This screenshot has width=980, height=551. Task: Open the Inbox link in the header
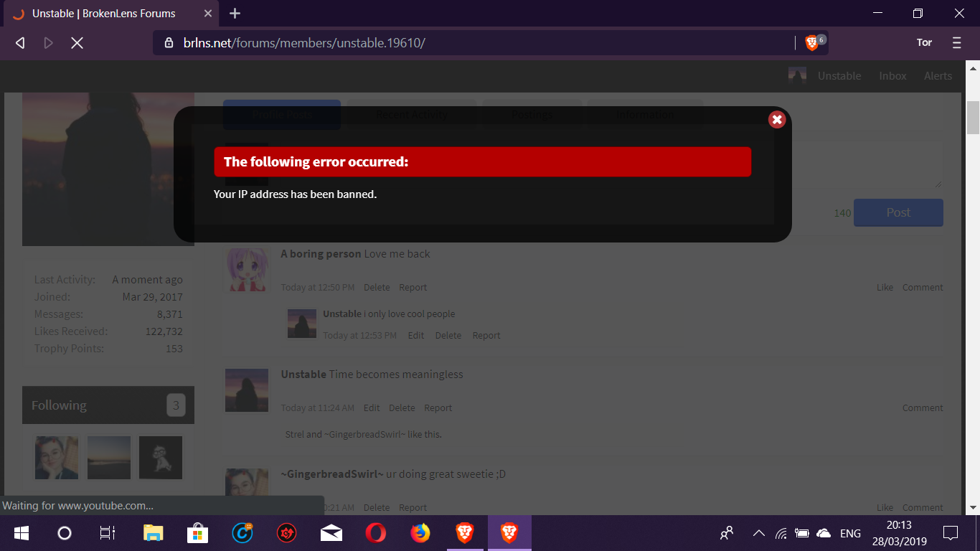click(892, 76)
